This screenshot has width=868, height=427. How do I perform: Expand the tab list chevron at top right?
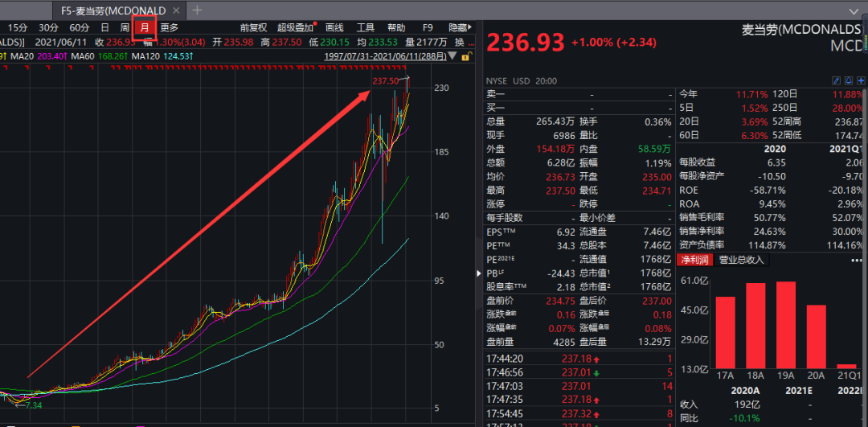[853, 10]
